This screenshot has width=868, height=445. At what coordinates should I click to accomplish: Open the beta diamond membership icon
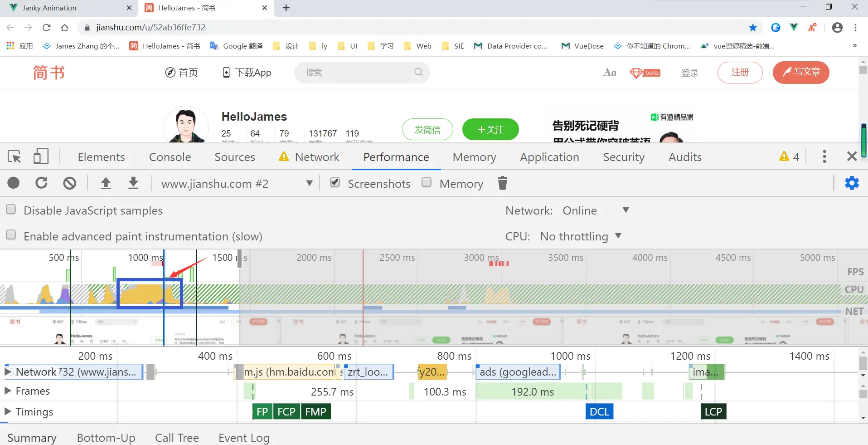645,73
